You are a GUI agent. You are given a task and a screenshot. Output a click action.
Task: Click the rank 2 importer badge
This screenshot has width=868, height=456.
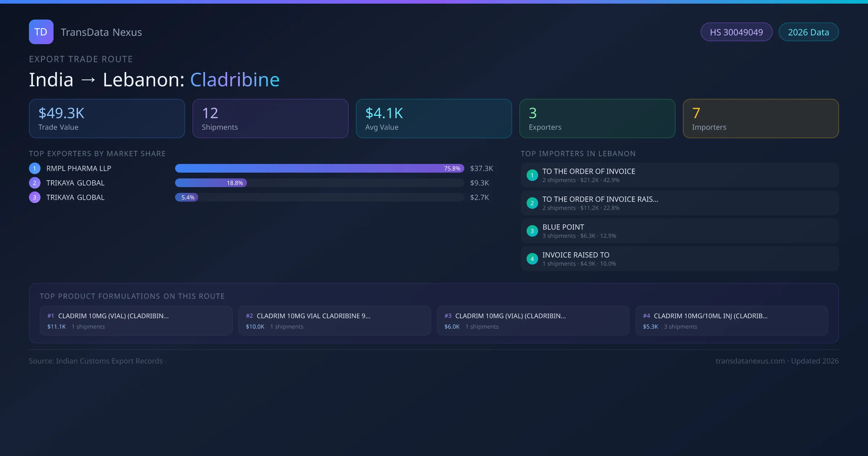tap(532, 203)
